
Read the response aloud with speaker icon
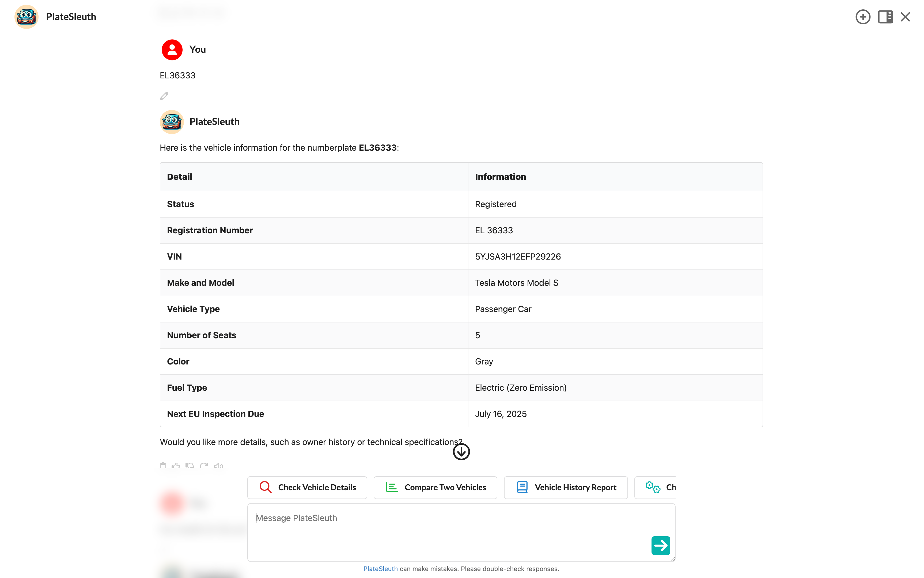click(218, 466)
